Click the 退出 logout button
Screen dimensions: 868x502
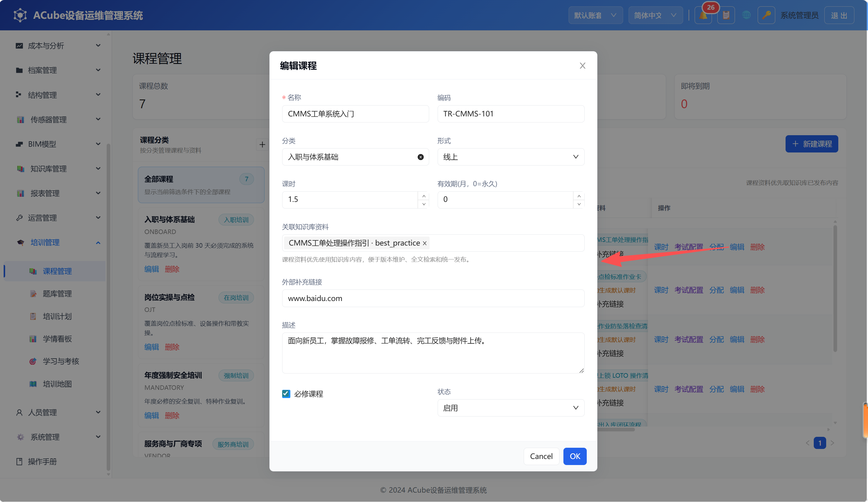(839, 15)
